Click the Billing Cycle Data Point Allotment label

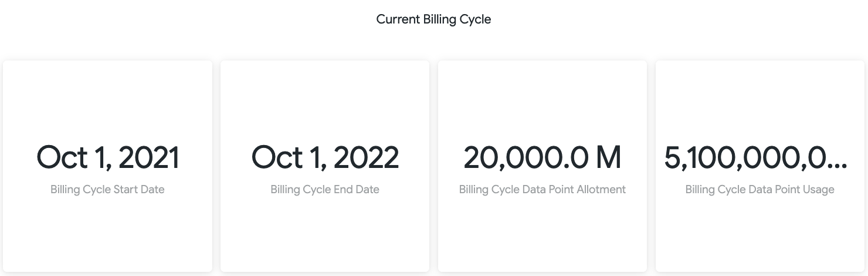542,190
